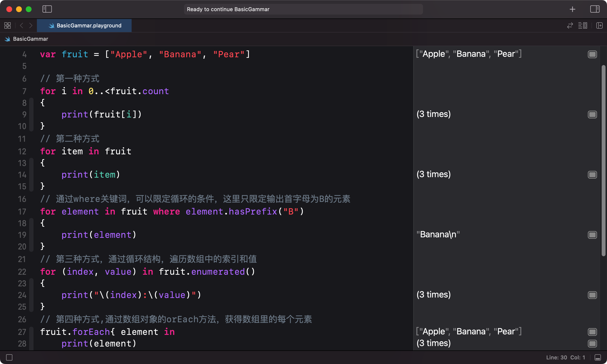Collapse code block via ribbon at line 18

(x=31, y=235)
